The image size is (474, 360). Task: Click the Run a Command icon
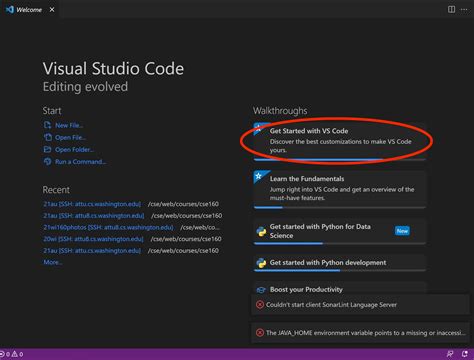pos(47,162)
